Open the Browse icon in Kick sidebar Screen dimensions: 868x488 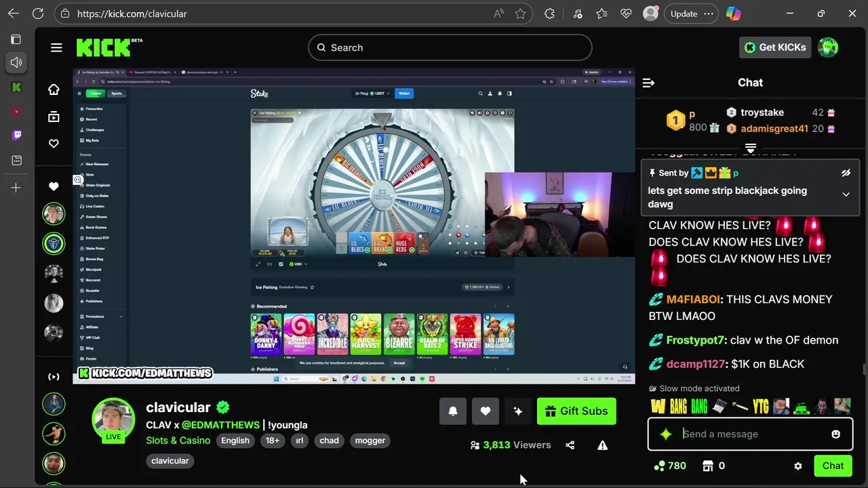tap(54, 117)
